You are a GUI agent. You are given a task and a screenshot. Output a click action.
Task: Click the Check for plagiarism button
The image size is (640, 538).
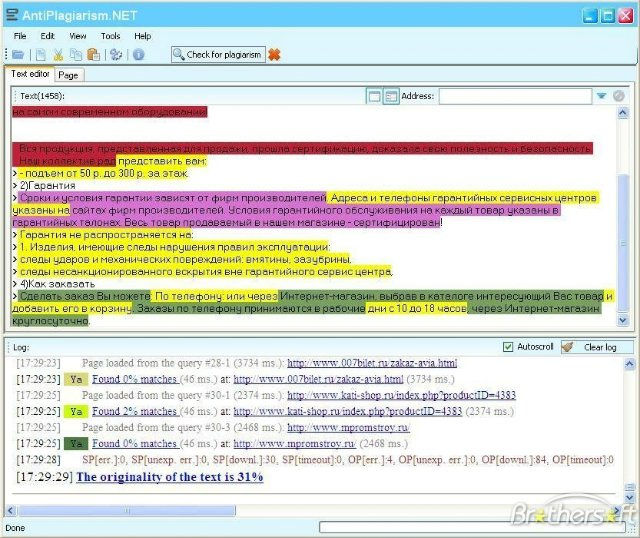(218, 54)
